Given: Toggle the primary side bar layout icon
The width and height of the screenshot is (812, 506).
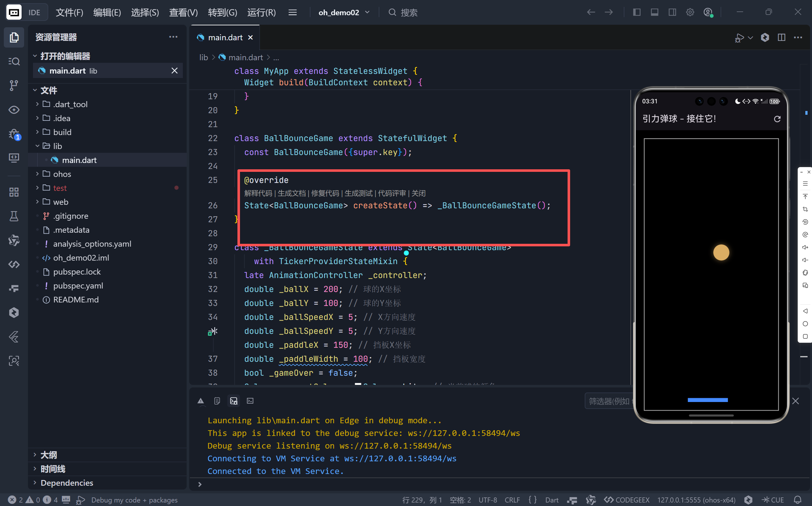Looking at the screenshot, I should click(x=637, y=12).
